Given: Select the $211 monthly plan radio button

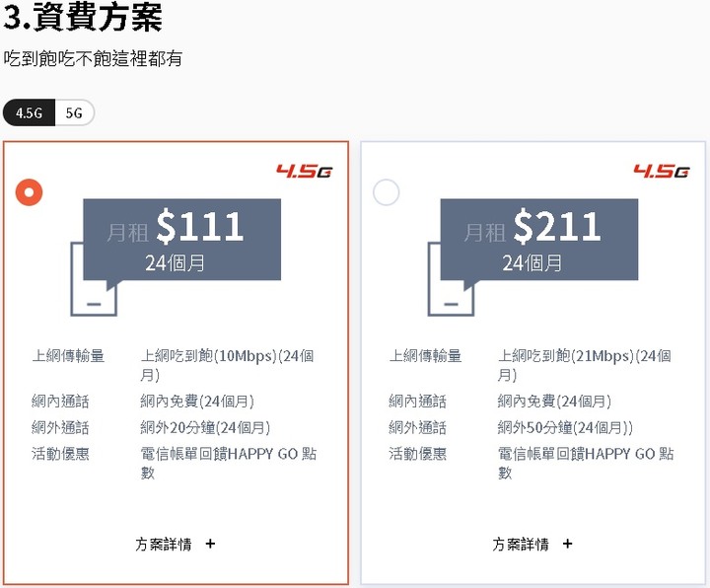Looking at the screenshot, I should (387, 192).
